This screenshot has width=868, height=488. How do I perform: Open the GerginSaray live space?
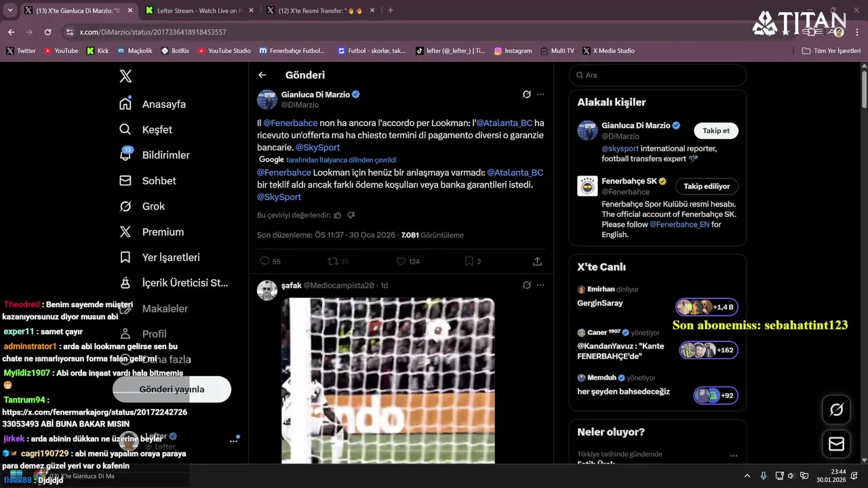tap(657, 299)
